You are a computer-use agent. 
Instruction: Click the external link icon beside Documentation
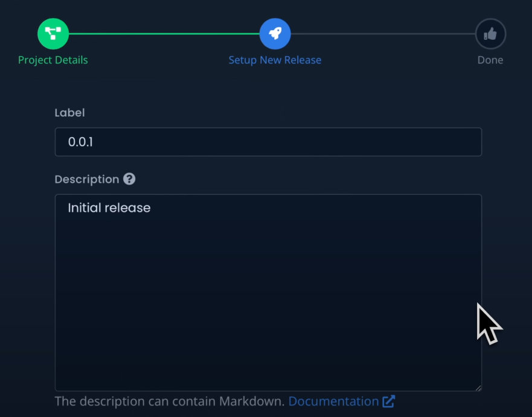coord(389,401)
